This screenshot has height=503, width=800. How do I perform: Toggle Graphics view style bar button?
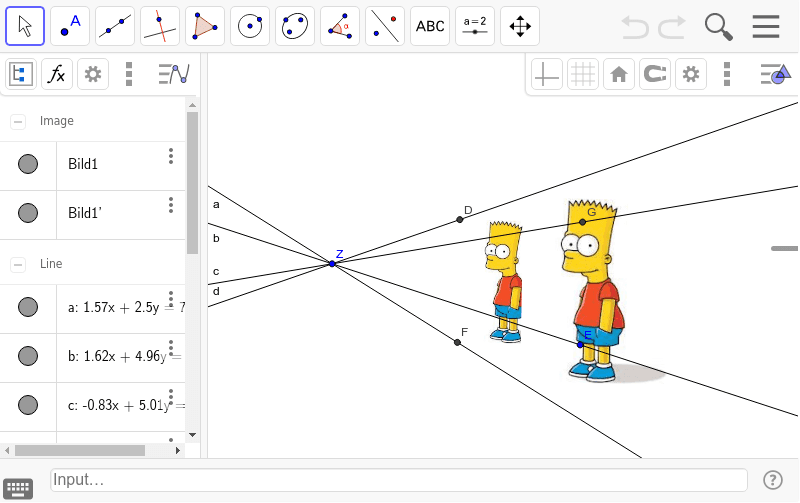[x=775, y=74]
